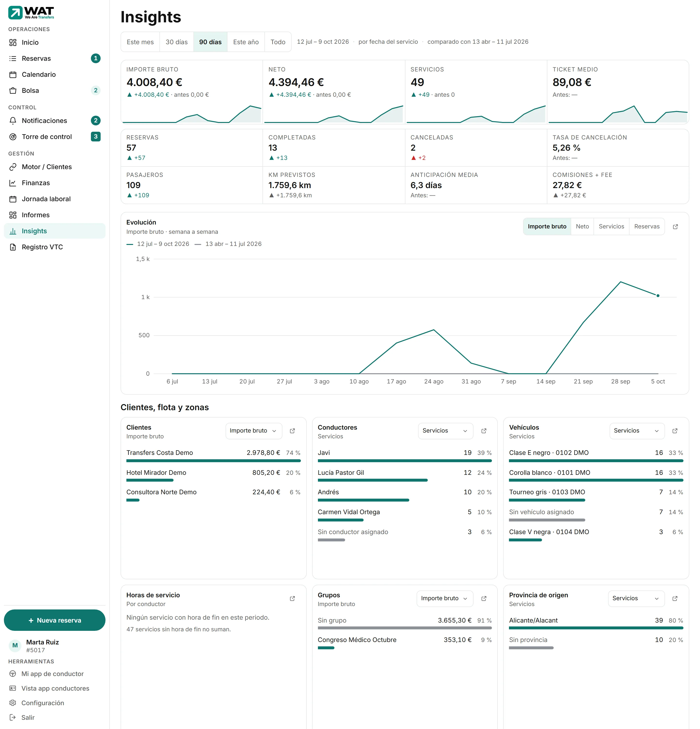Switch Evolución chart to Neto
700x729 pixels.
click(x=582, y=226)
